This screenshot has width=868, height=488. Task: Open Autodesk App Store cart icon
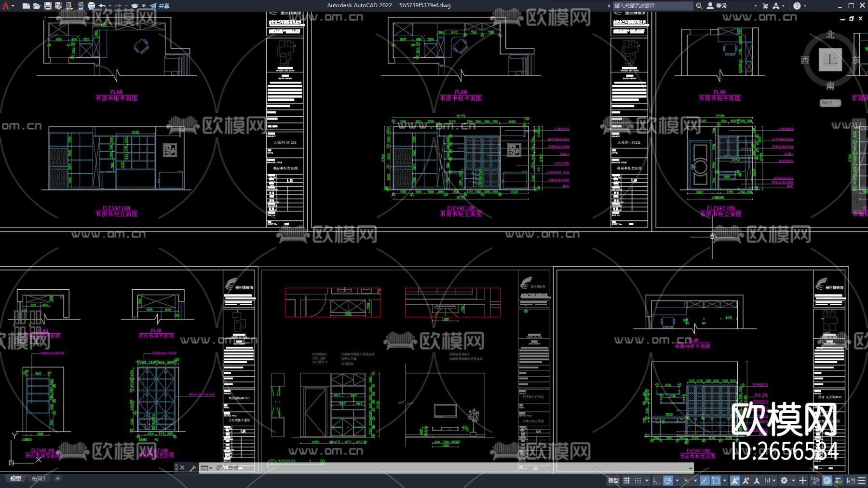[765, 6]
